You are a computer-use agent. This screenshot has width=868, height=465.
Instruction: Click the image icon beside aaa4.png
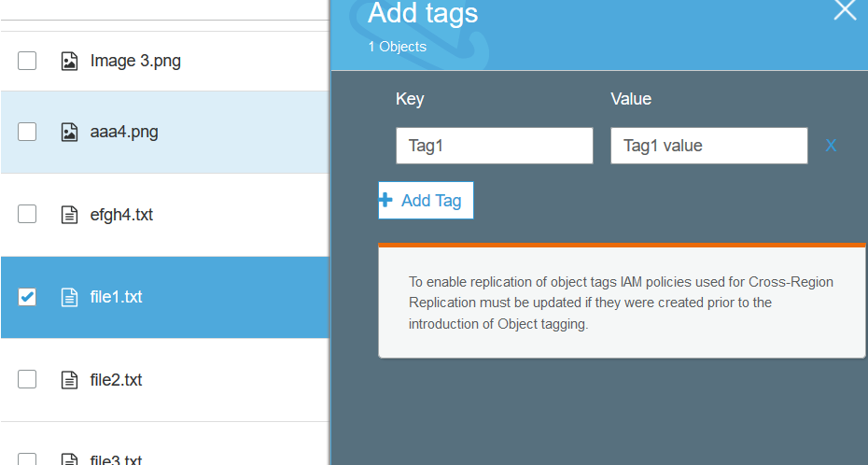click(x=69, y=133)
